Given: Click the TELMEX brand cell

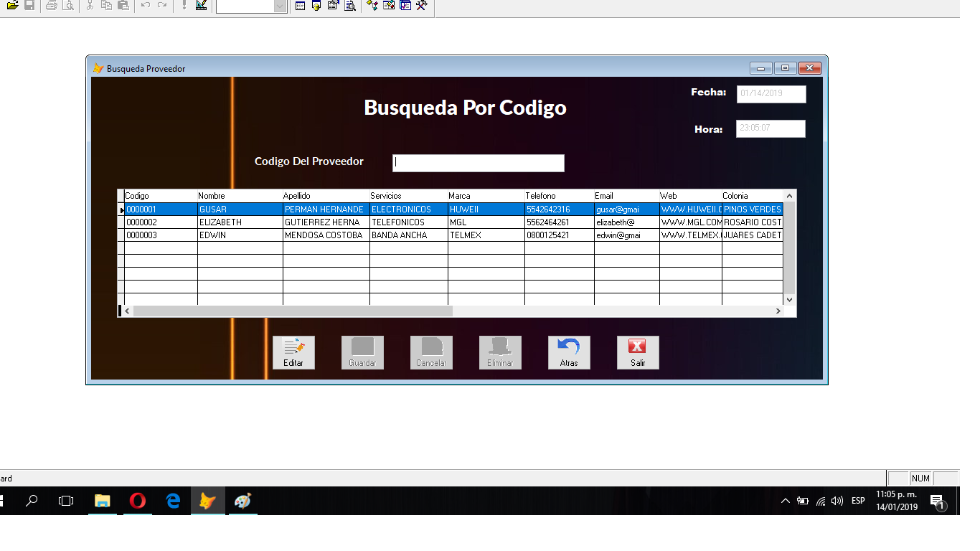Looking at the screenshot, I should tap(486, 235).
